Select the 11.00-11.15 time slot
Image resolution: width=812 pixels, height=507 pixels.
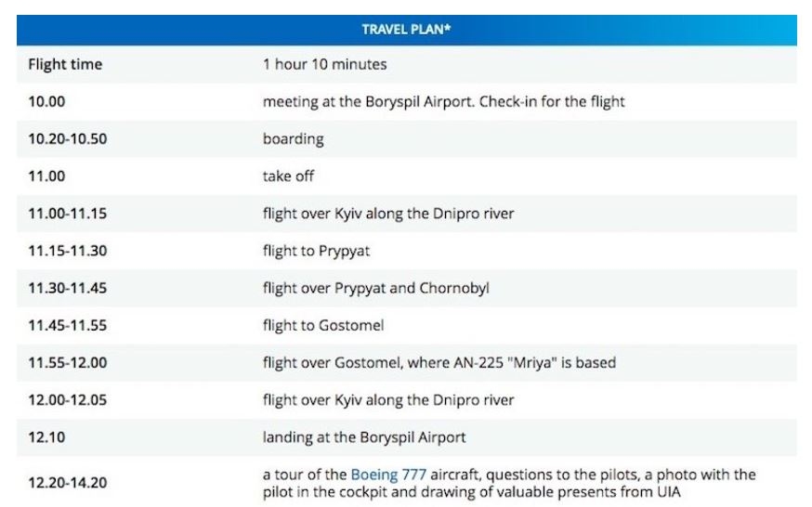coord(67,214)
